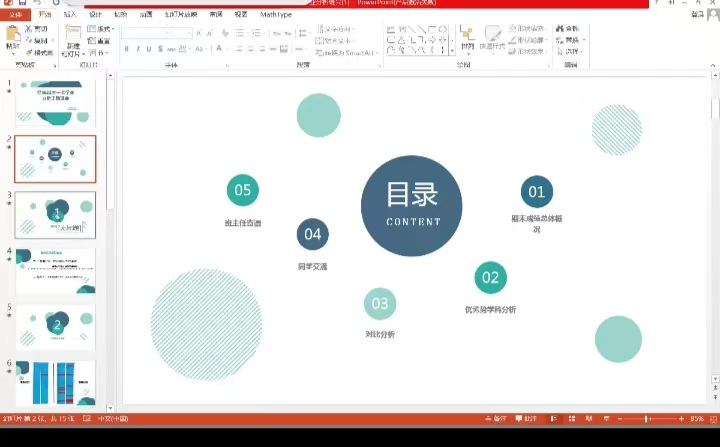
Task: Click the Format Painter (格式刷) button
Action: coord(40,52)
